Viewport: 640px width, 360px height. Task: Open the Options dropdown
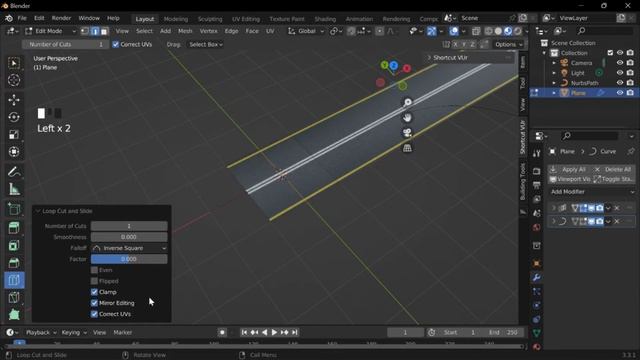508,44
